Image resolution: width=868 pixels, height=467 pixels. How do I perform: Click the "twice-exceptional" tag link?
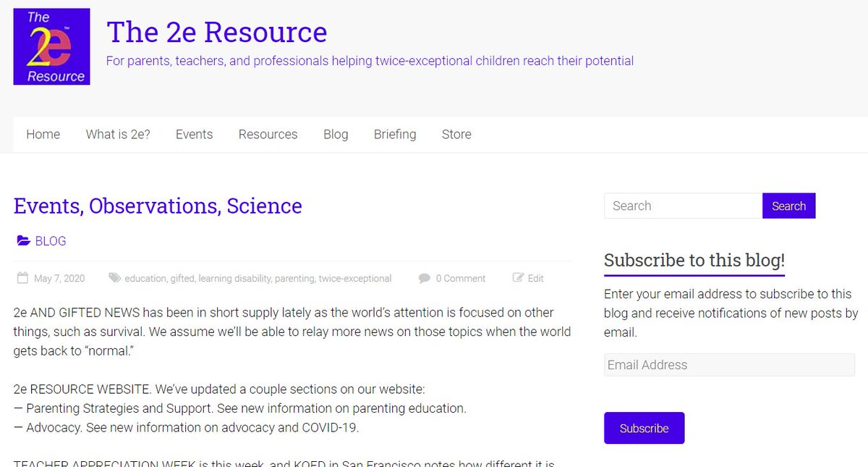click(355, 278)
